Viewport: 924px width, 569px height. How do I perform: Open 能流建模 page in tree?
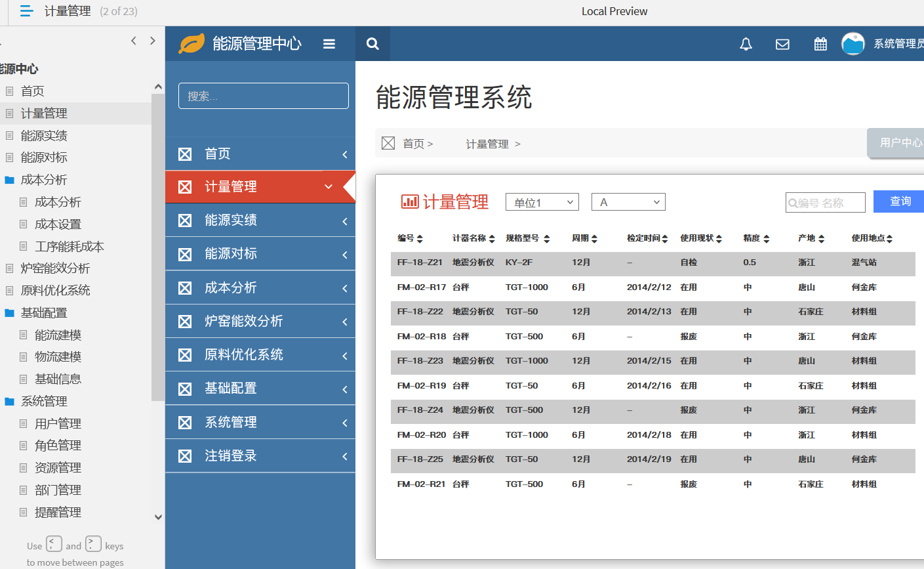[58, 335]
